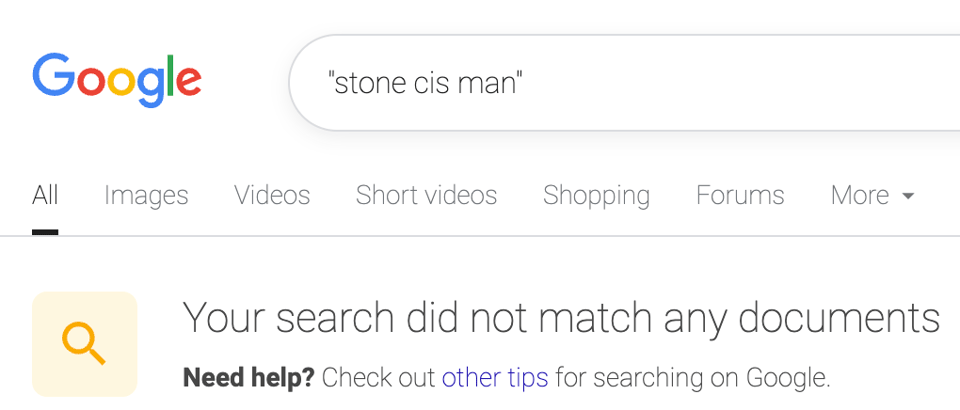Focus the Google search box
Image resolution: width=960 pixels, height=410 pixels.
point(624,83)
